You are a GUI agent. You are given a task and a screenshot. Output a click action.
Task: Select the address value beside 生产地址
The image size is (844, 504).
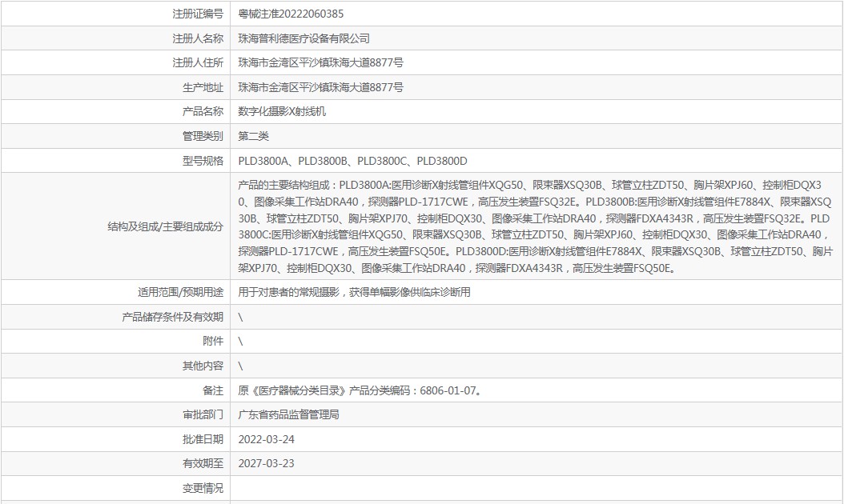(320, 88)
